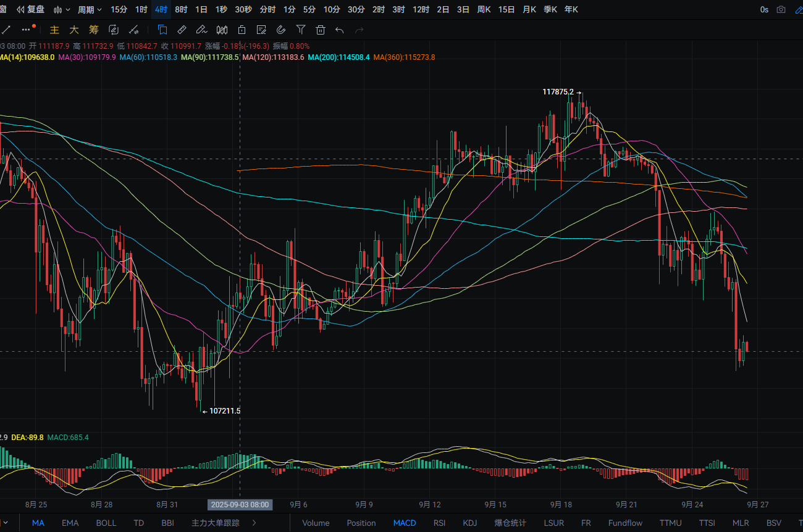The height and width of the screenshot is (532, 803).
Task: Click the MA(200) indicator label
Action: (338, 57)
